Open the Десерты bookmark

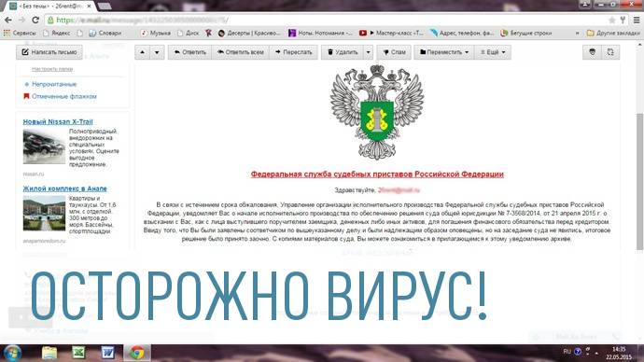[249, 33]
